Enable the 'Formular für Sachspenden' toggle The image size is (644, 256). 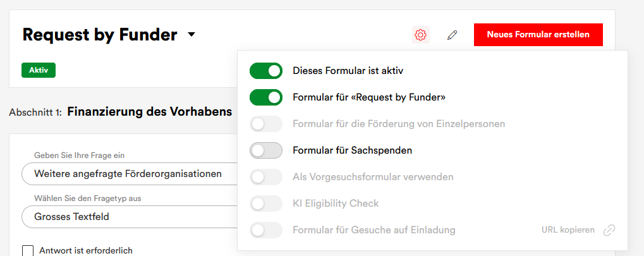point(266,150)
